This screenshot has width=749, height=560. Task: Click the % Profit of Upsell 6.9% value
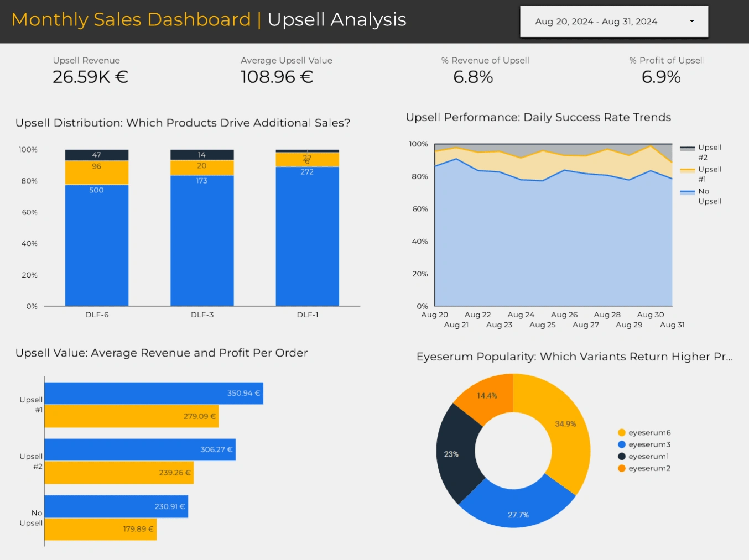point(661,77)
